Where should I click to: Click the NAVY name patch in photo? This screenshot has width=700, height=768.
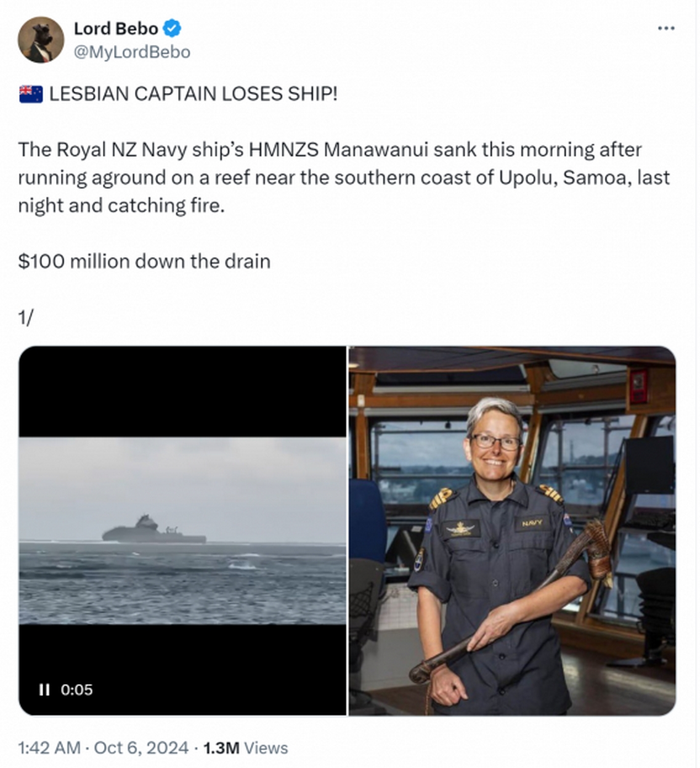point(532,523)
